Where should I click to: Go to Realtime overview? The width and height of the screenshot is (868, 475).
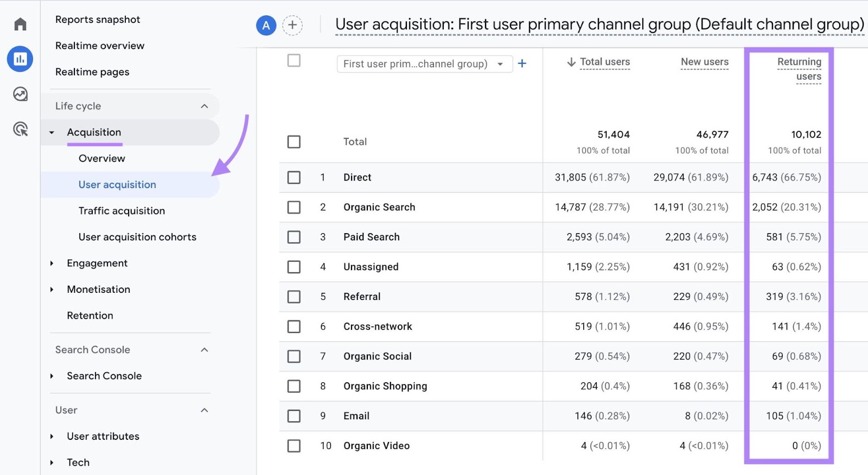coord(100,46)
